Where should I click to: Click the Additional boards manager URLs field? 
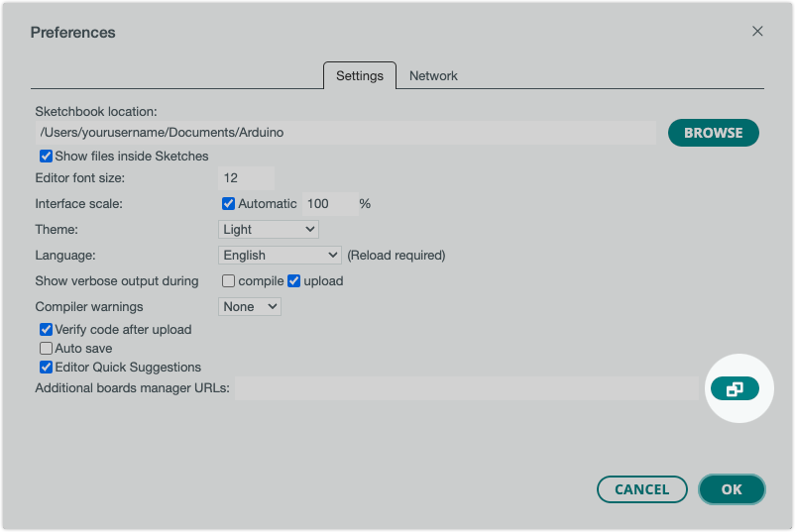pyautogui.click(x=466, y=388)
